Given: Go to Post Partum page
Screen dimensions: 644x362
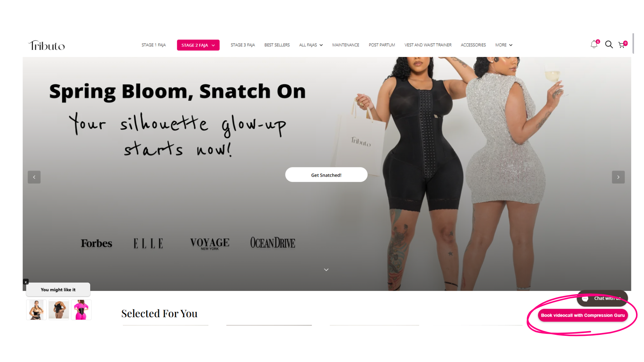Looking at the screenshot, I should click(382, 45).
